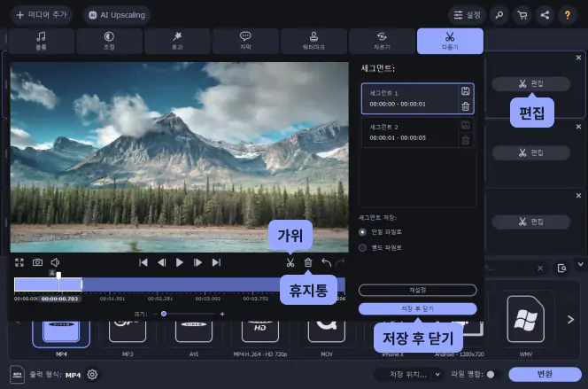The image size is (588, 389).
Task: Click the AI Upscaling button
Action: pos(117,15)
